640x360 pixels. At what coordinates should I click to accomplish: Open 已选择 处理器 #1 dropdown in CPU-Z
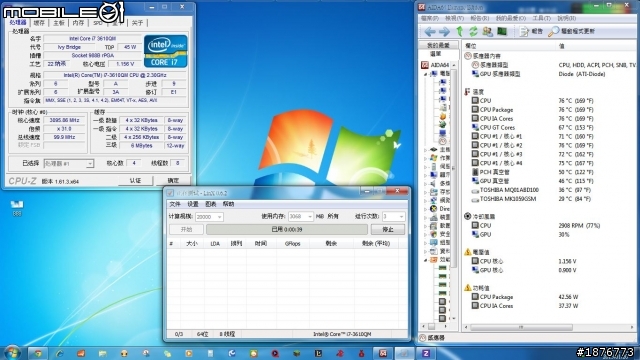click(x=89, y=164)
